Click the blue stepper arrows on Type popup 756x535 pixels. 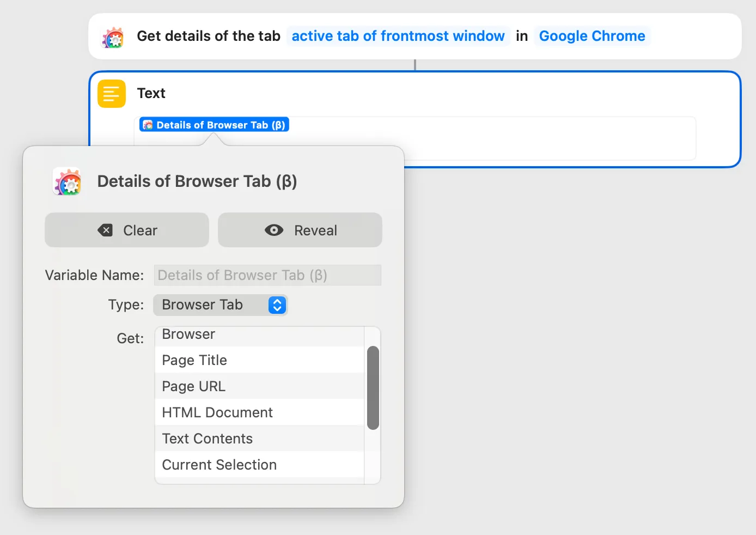pyautogui.click(x=277, y=305)
